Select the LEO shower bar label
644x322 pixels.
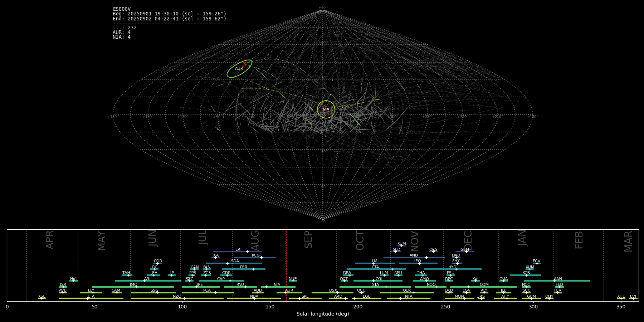click(418, 261)
